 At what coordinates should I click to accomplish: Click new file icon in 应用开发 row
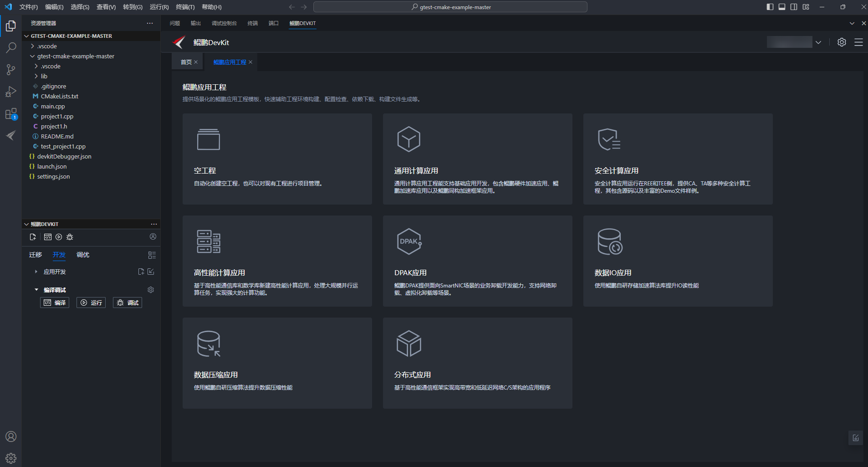point(141,272)
